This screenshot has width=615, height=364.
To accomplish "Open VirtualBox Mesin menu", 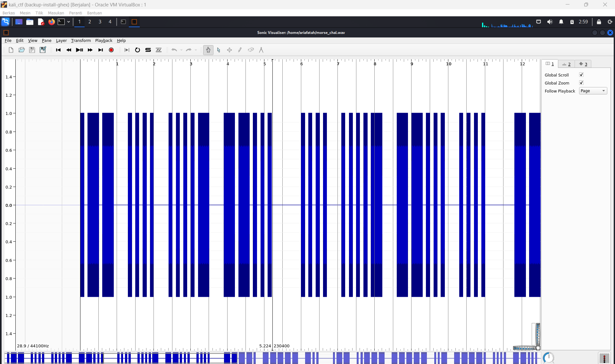I will [25, 13].
